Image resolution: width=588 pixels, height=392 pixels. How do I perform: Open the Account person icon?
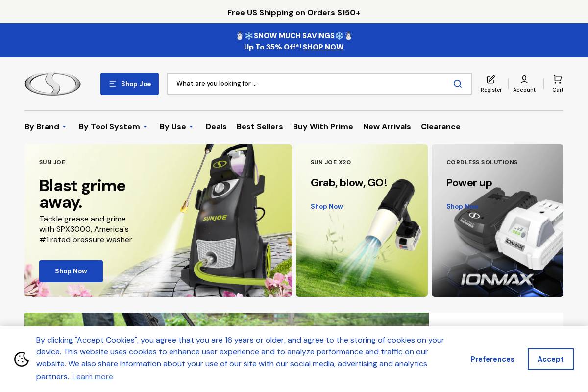click(524, 79)
